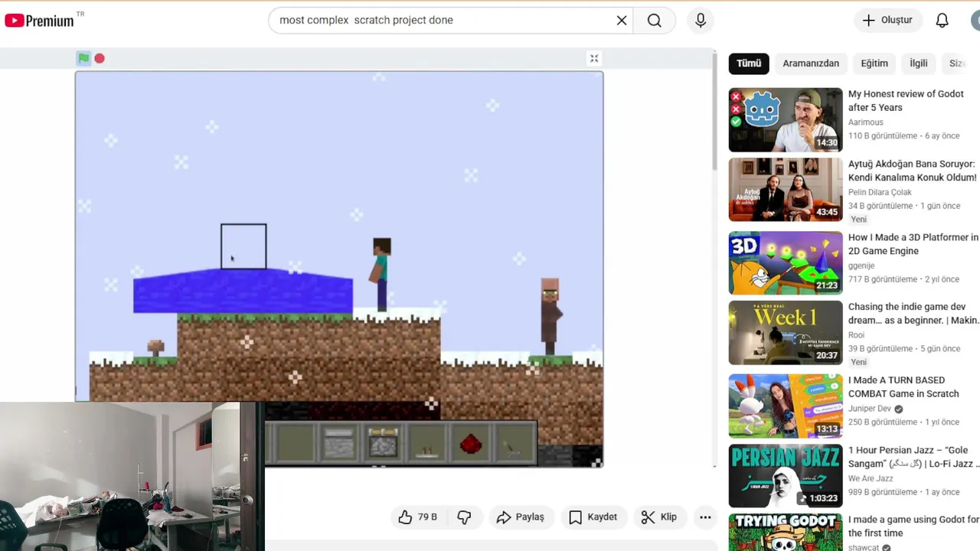
Task: Open the Pelin Dilara Çolak channel name
Action: tap(880, 192)
